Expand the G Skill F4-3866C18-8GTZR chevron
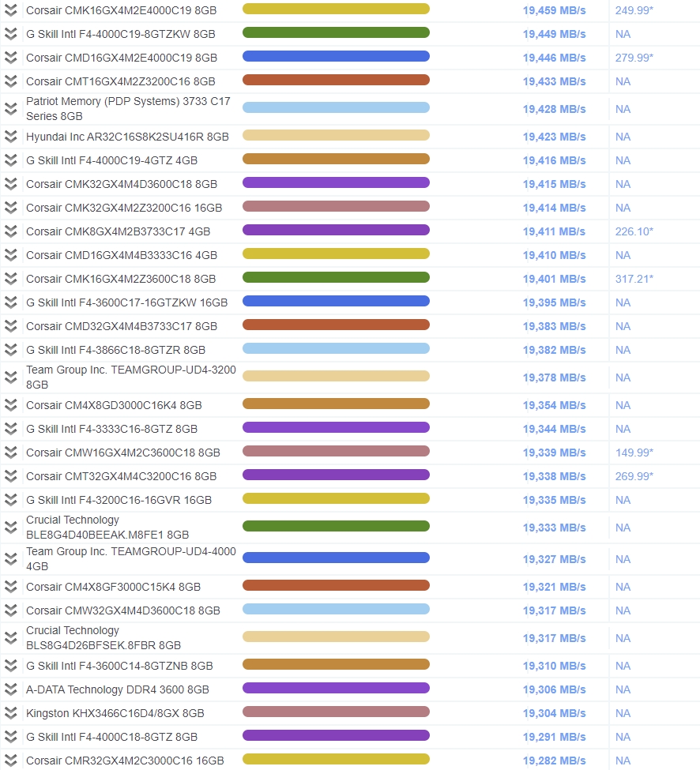 tap(11, 350)
